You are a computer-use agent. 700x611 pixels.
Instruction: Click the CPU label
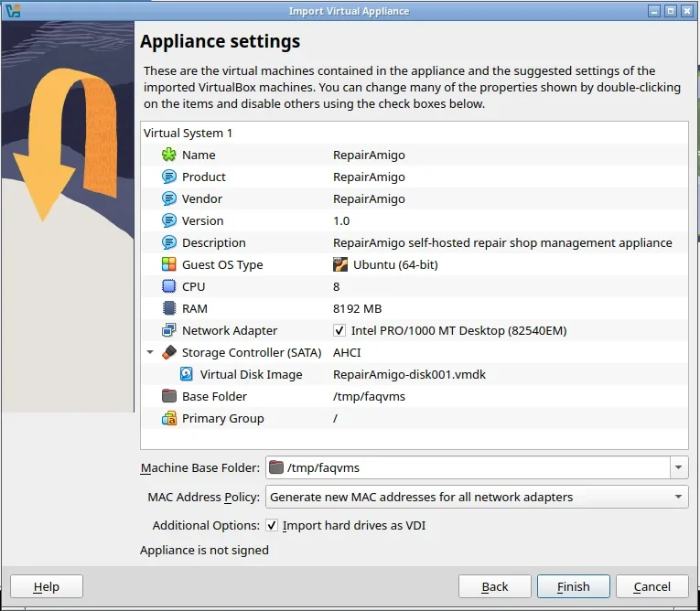click(193, 286)
